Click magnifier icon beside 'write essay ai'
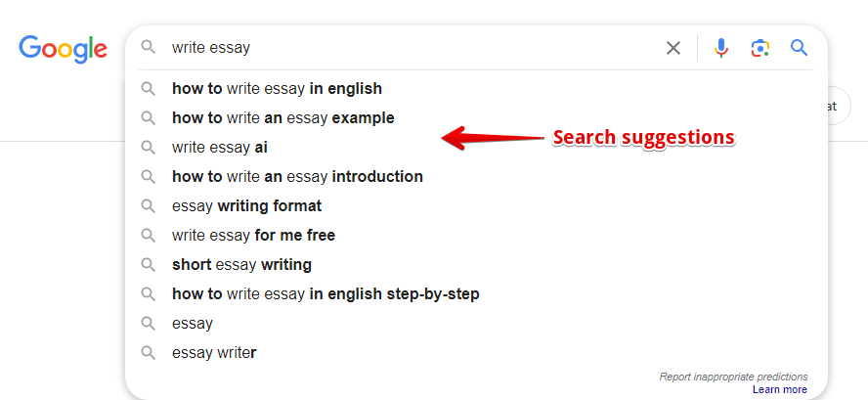Viewport: 868px width, 400px height. point(149,148)
